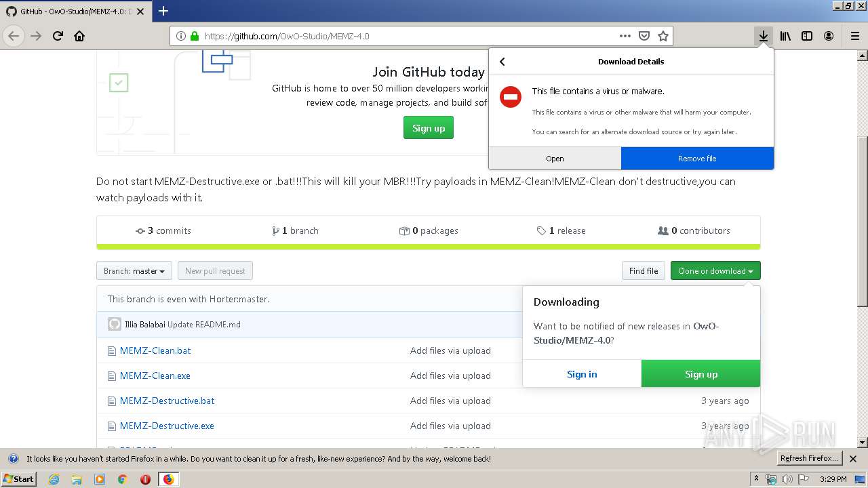The image size is (868, 488).
Task: Open the Firefox hamburger menu
Action: [855, 36]
